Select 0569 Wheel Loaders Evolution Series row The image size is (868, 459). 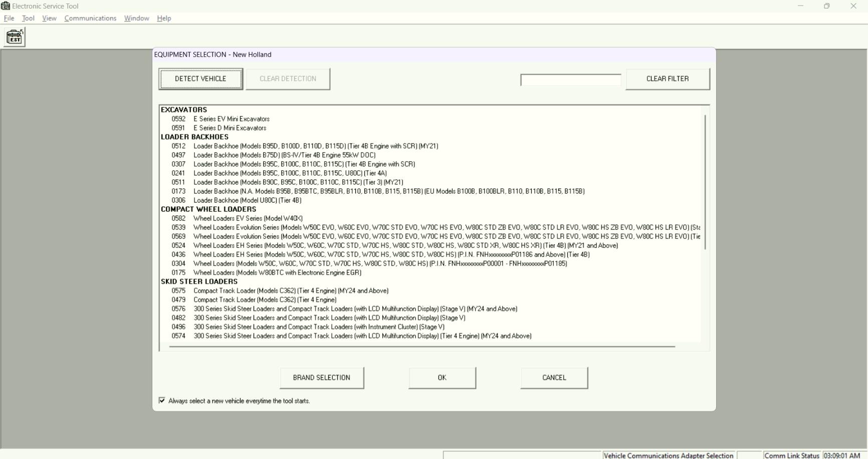point(436,236)
